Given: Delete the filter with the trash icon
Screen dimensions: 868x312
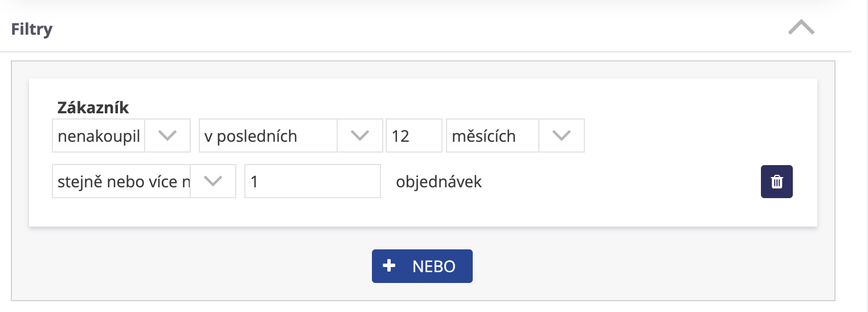Looking at the screenshot, I should pos(776,182).
